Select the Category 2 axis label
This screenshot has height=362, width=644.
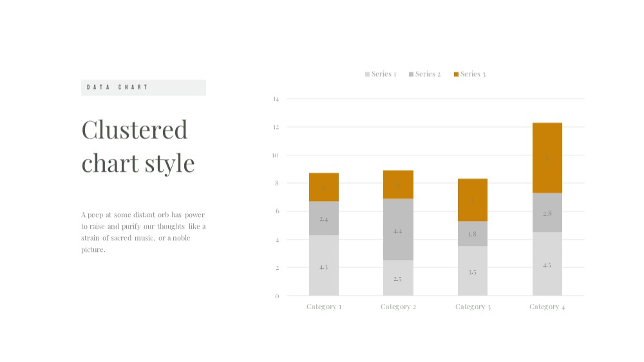(x=398, y=307)
